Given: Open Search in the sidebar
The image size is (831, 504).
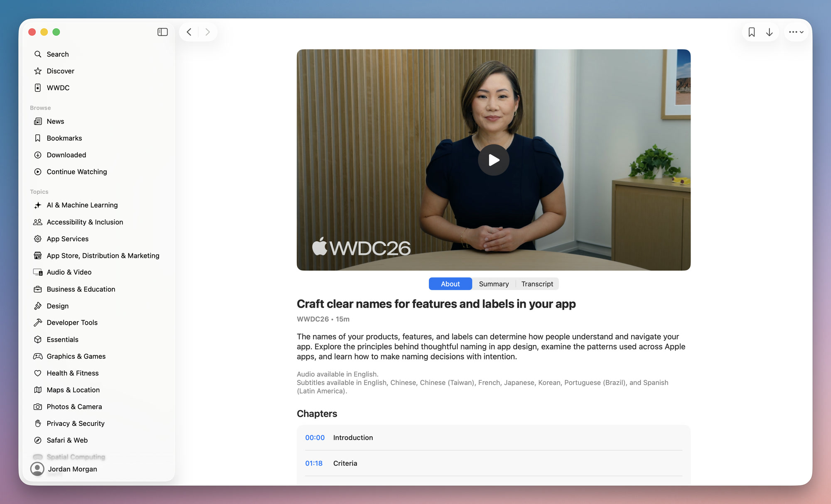Looking at the screenshot, I should coord(58,54).
